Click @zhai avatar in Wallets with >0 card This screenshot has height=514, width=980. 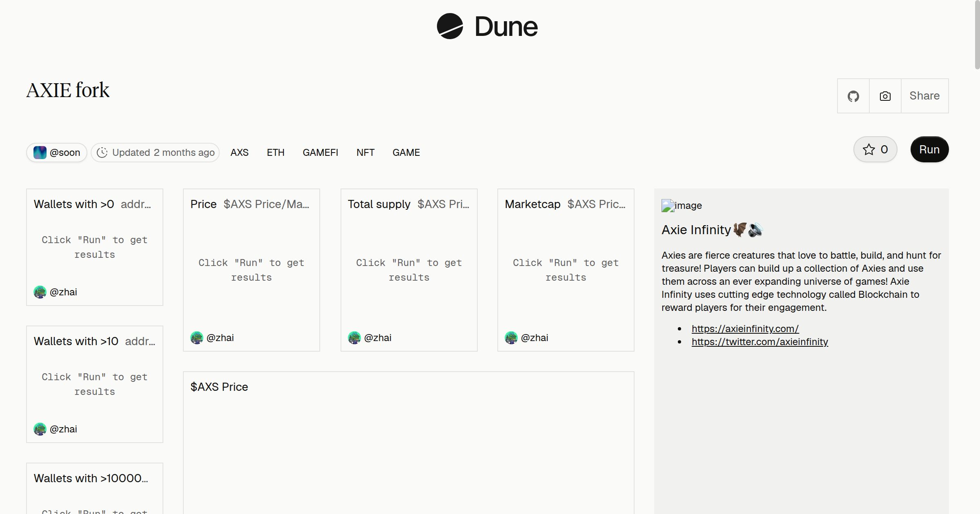click(40, 292)
